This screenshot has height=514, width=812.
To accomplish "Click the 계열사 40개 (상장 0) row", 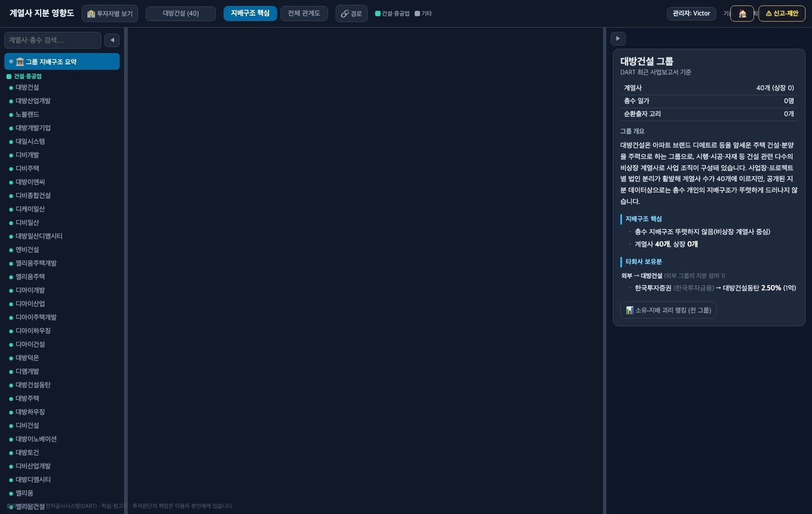I will (x=709, y=88).
